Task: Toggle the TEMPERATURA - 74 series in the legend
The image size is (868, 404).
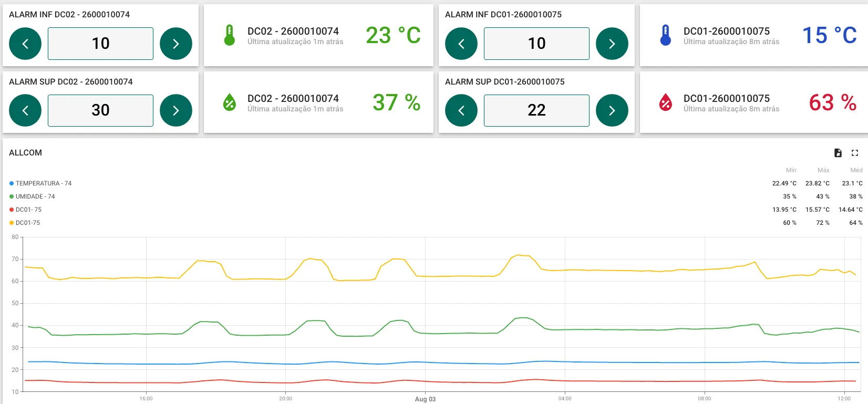Action: click(x=44, y=183)
